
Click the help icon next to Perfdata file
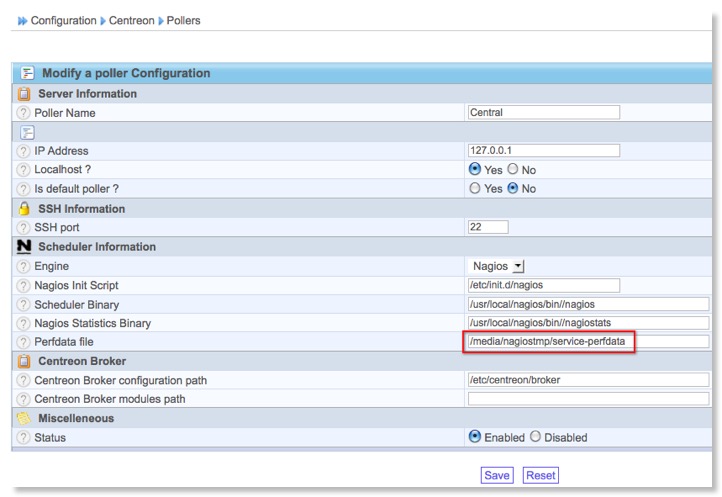(x=24, y=342)
